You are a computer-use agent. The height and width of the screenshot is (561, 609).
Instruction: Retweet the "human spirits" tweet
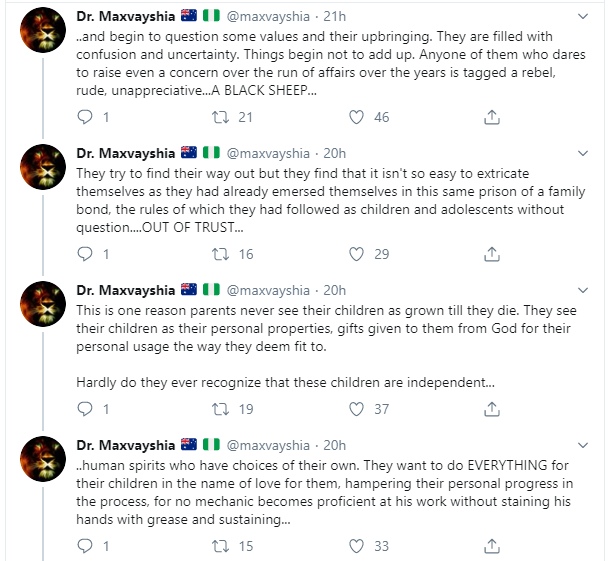pos(222,546)
